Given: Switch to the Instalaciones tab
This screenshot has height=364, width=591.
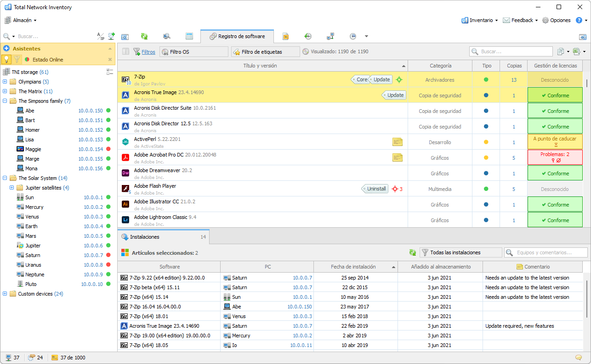Looking at the screenshot, I should pyautogui.click(x=144, y=237).
